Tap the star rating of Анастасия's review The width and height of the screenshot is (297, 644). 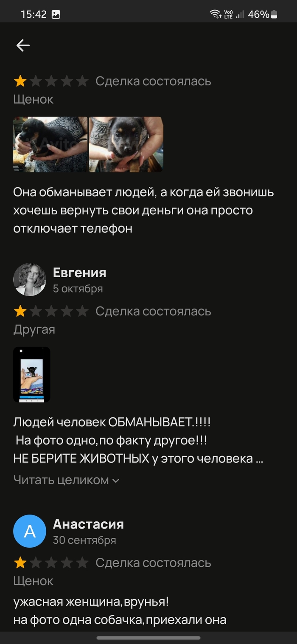tap(51, 563)
